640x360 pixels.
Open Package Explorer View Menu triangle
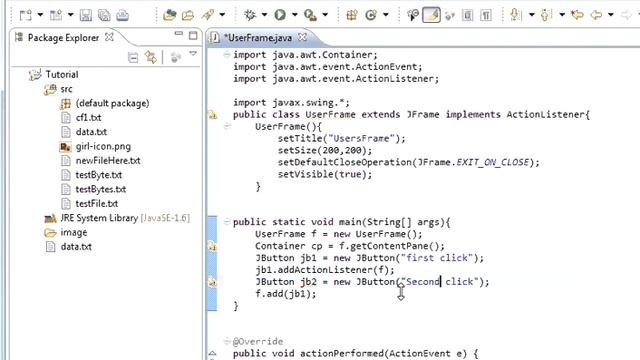[x=193, y=54]
